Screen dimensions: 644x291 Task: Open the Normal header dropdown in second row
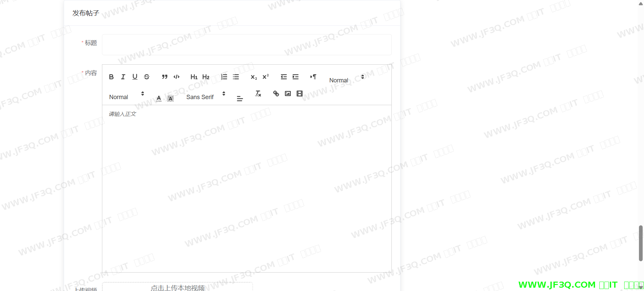click(126, 97)
